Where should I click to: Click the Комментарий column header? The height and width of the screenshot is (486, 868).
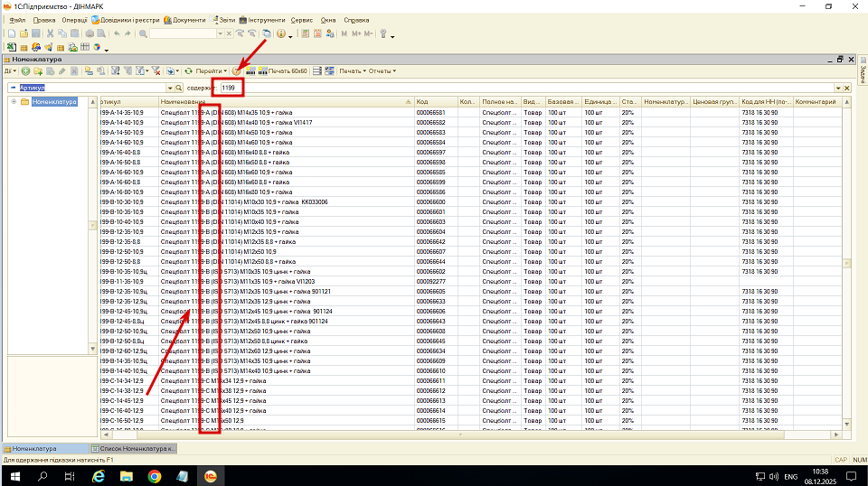(x=817, y=102)
